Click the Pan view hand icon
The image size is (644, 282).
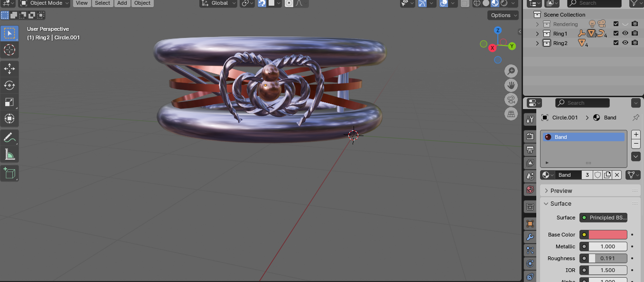pos(511,85)
